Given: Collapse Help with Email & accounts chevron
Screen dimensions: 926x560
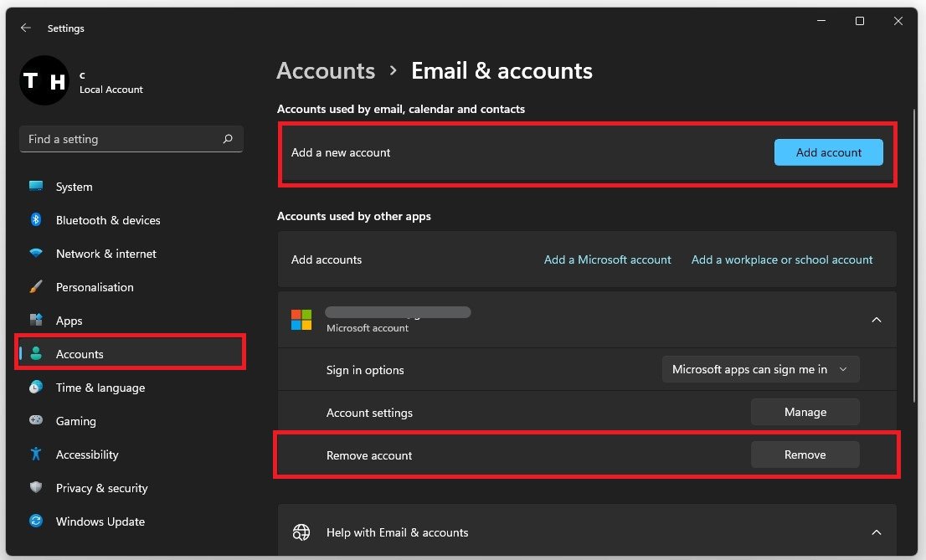Looking at the screenshot, I should click(877, 532).
